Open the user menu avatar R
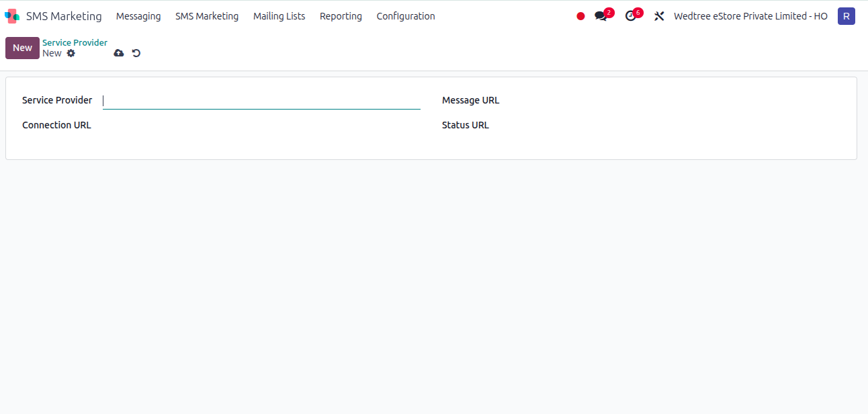This screenshot has width=868, height=414. (846, 15)
